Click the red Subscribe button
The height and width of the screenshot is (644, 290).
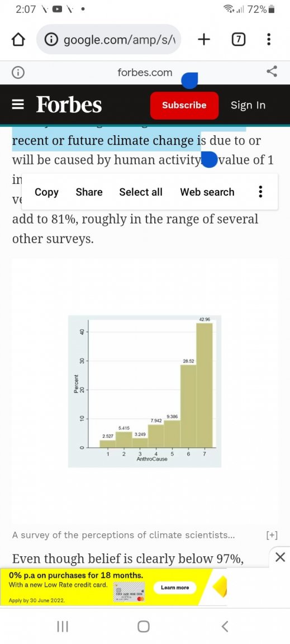[x=184, y=105]
